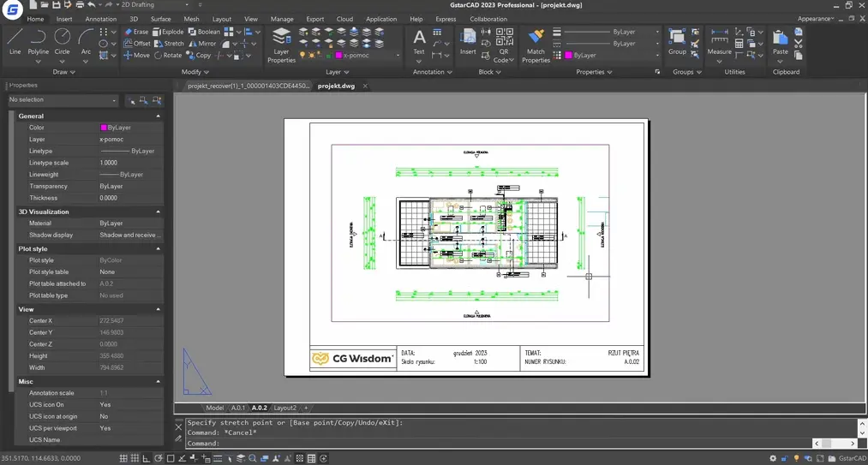Click the magenta x-pomoc layer color swatch

pos(338,56)
